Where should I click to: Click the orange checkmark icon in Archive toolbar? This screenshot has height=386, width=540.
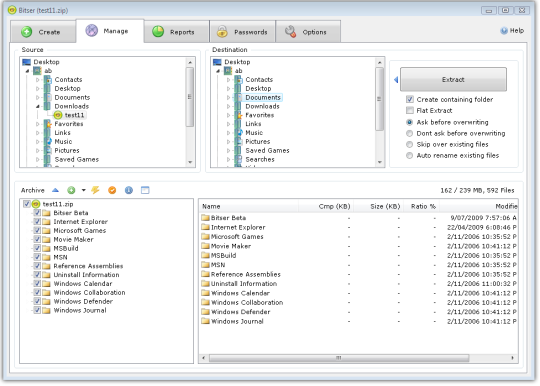[112, 190]
